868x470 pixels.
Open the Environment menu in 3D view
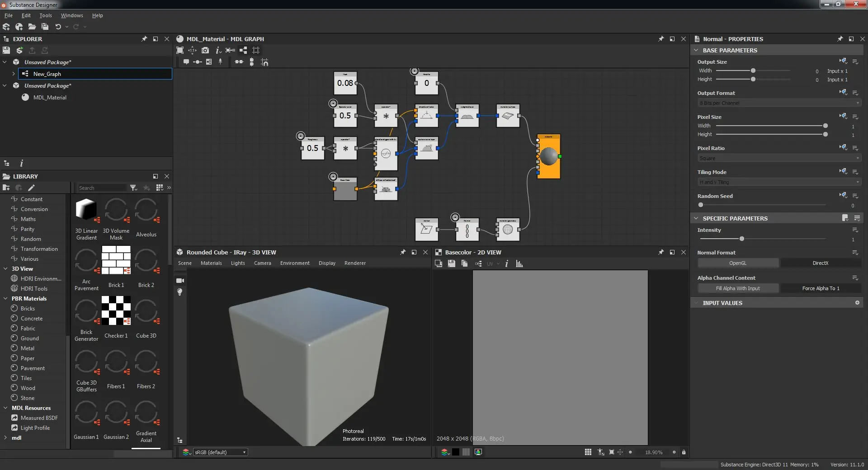tap(295, 263)
